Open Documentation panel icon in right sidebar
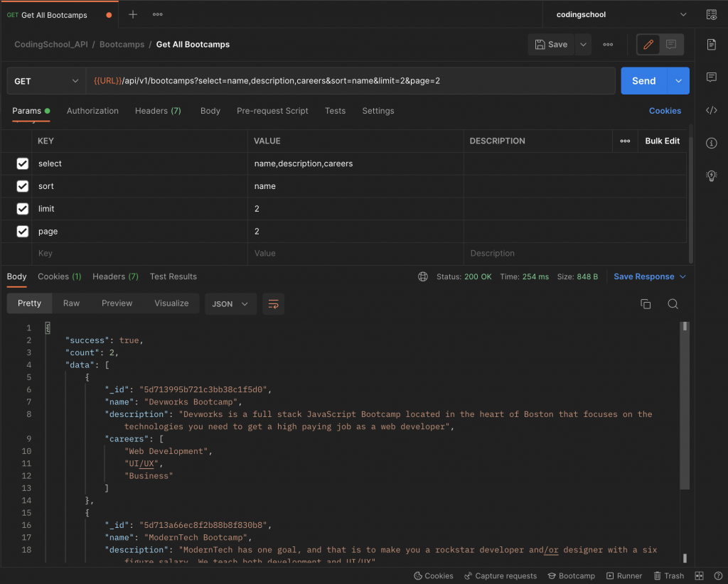The image size is (728, 584). point(711,45)
